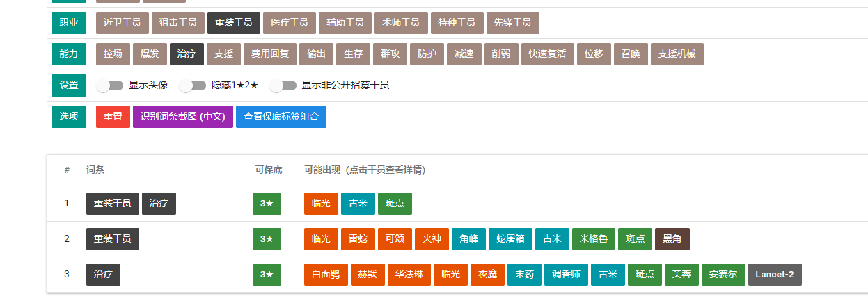This screenshot has width=868, height=308.
Task: Click the 可能出现 column header
Action: (x=365, y=170)
